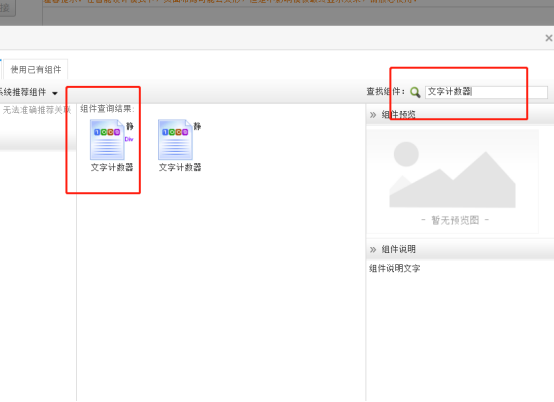
Task: Click the 文字计数器 caption under second component
Action: pyautogui.click(x=179, y=167)
